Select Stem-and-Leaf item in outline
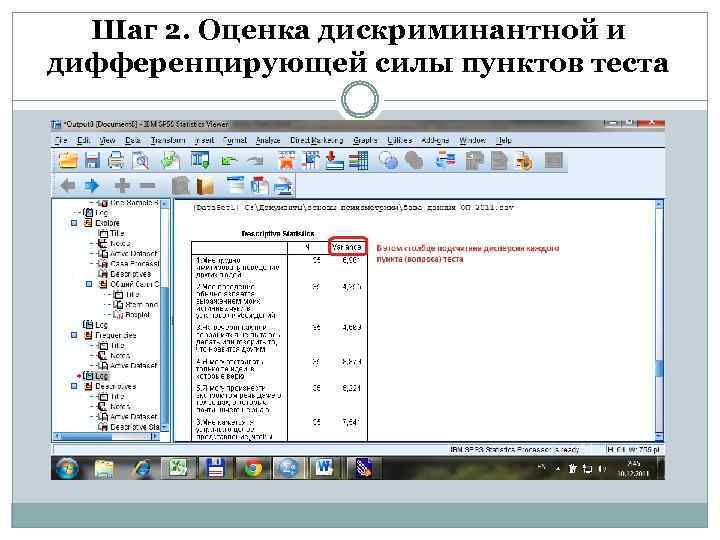Viewport: 720px width, 540px height. 141,305
